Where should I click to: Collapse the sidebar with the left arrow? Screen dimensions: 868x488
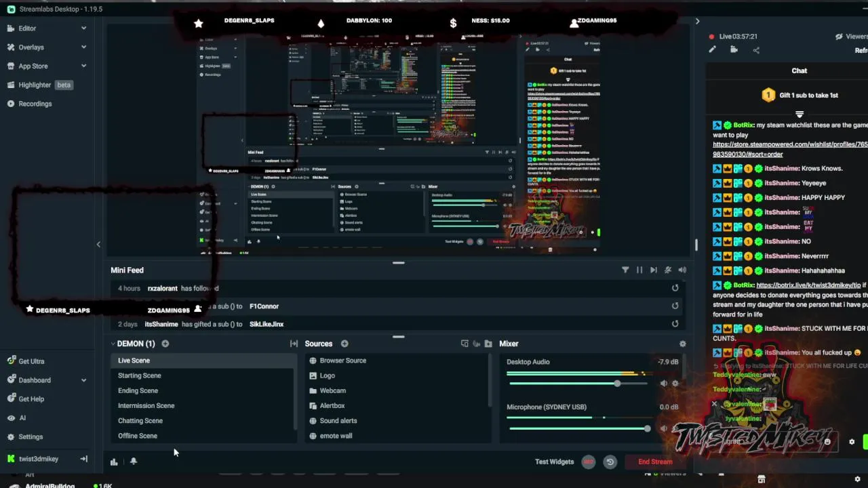98,245
